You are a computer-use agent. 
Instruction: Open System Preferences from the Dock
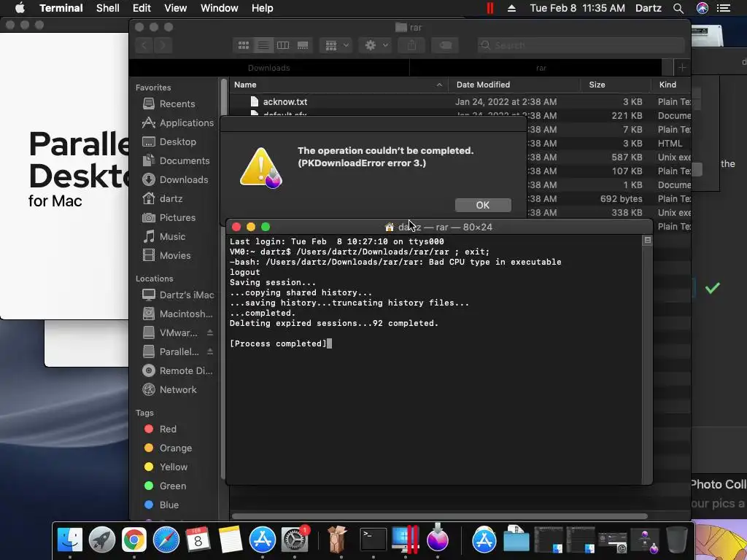tap(295, 540)
